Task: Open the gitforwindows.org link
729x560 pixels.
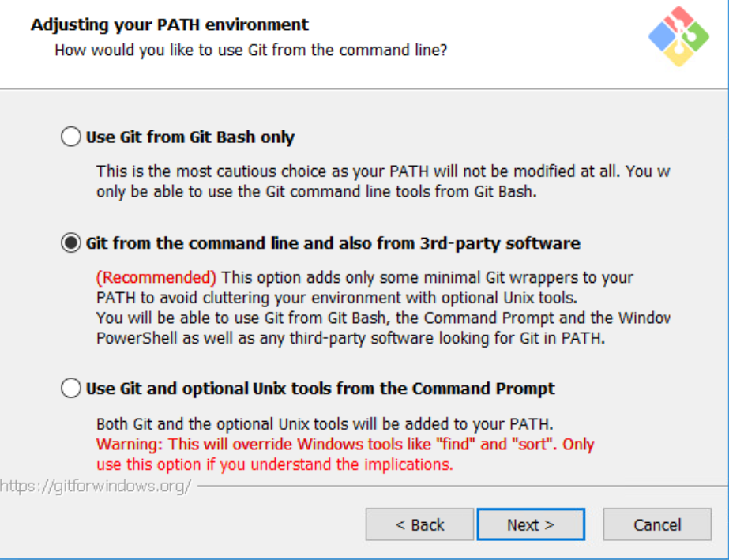Action: coord(95,486)
